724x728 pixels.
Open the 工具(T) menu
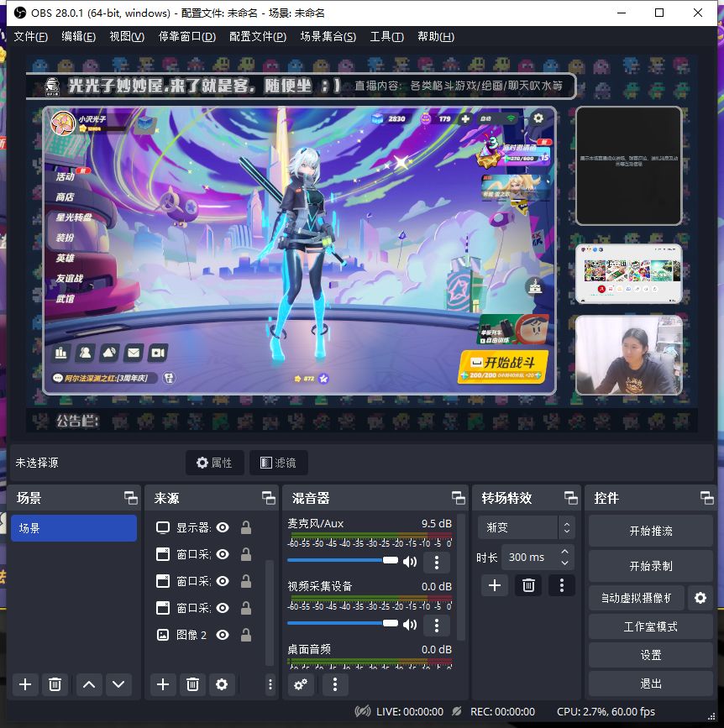tap(386, 37)
